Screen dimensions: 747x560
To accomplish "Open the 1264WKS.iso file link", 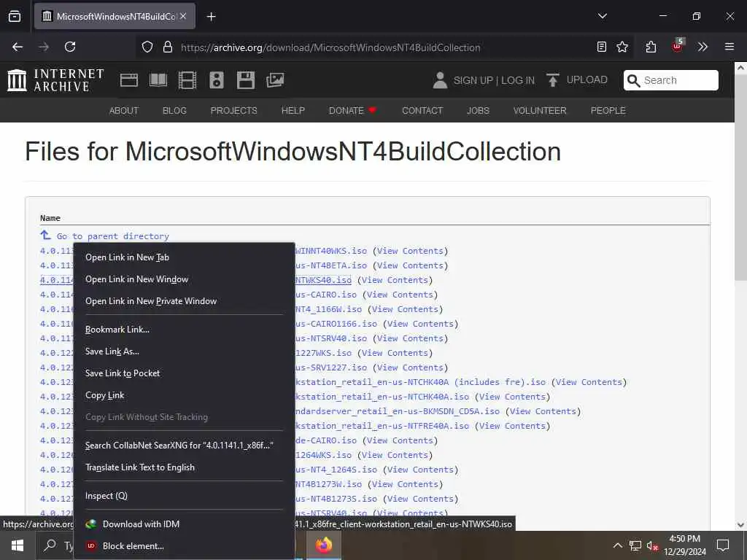I will click(x=323, y=455).
